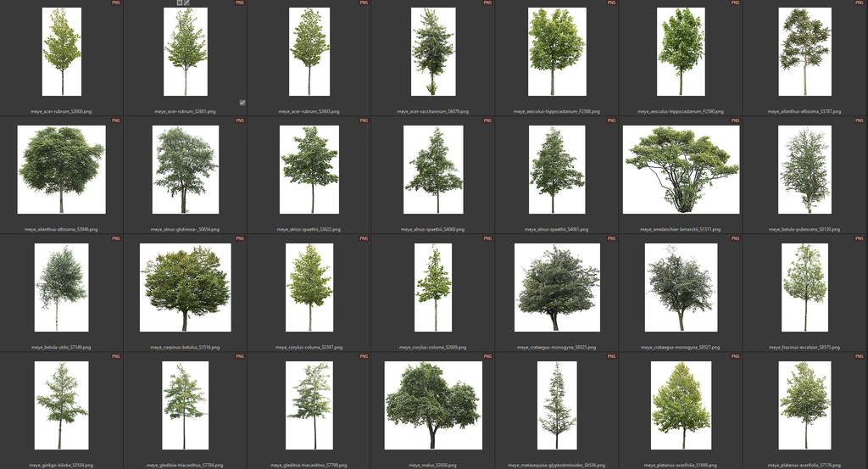Screen dimensions: 868x469
Task: Toggle the checkbox on acer-rubrum_S2601 tile
Action: 242,103
